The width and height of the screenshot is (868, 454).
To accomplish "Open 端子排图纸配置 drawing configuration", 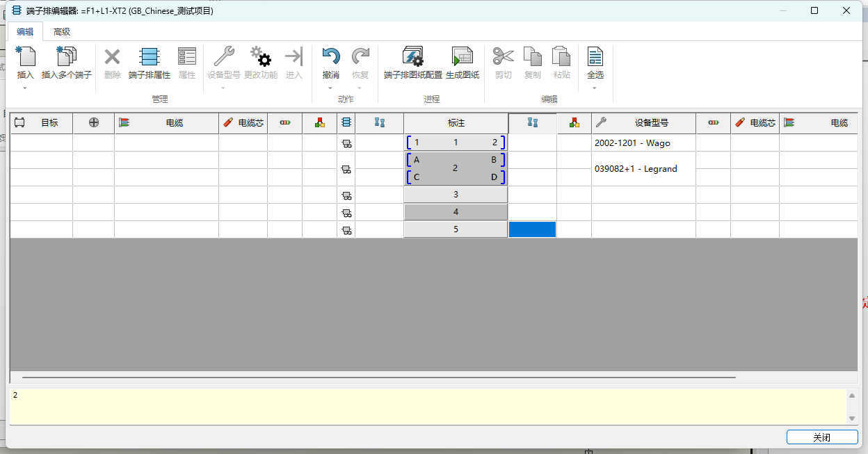I will (412, 57).
